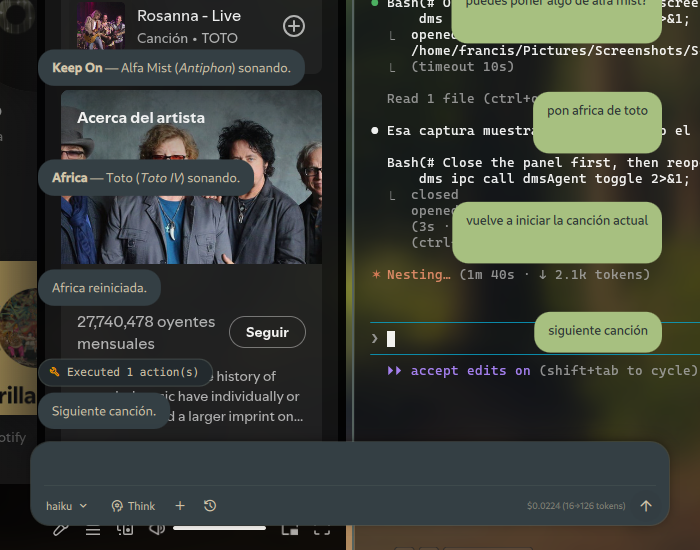Click the /home/francis/Pictures/Screenshots path in terminal

(x=555, y=50)
